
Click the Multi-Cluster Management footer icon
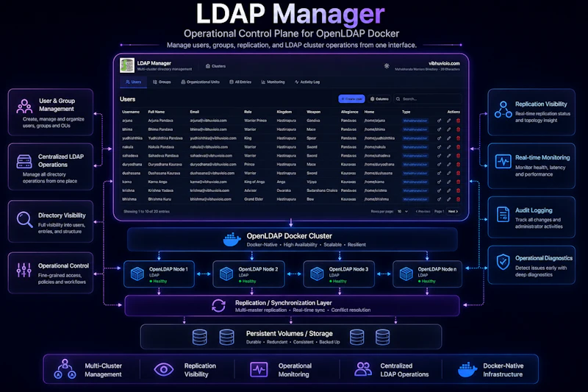pos(65,369)
